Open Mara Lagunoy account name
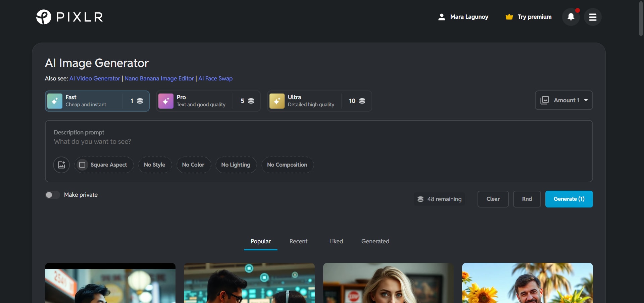 coord(469,17)
